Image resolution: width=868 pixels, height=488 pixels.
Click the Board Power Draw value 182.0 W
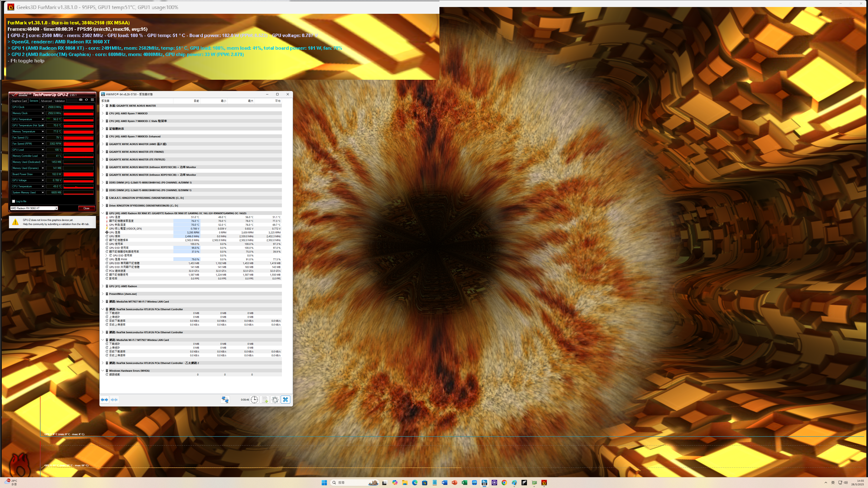(x=54, y=174)
